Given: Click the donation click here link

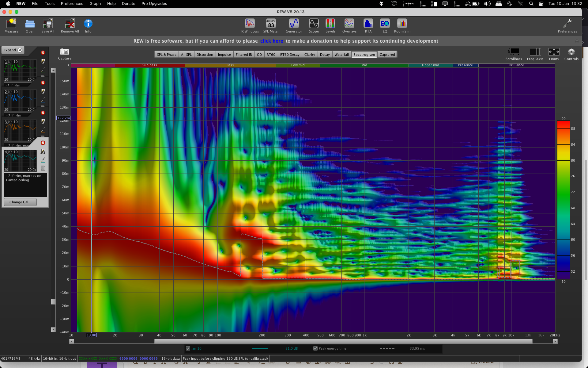Looking at the screenshot, I should (272, 41).
